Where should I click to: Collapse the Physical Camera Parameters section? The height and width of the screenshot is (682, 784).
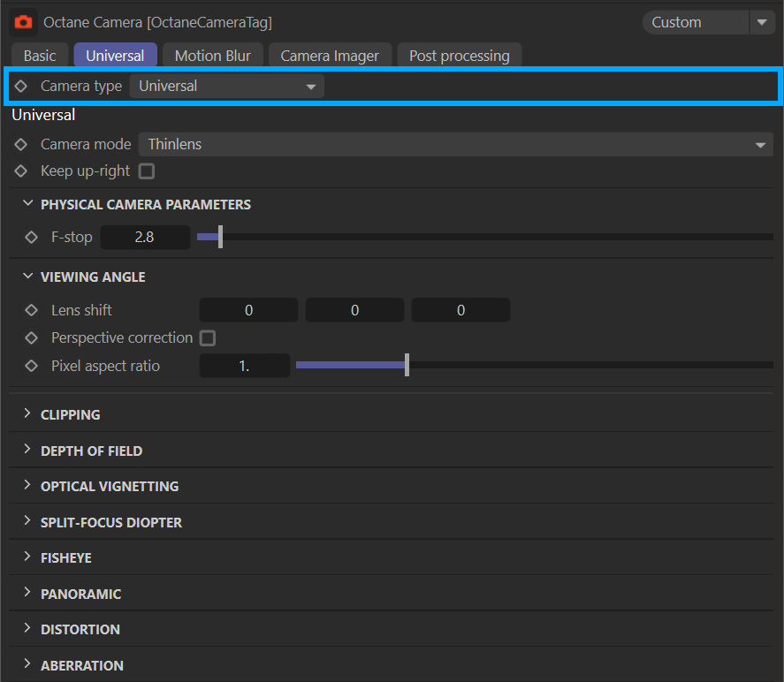(x=29, y=204)
